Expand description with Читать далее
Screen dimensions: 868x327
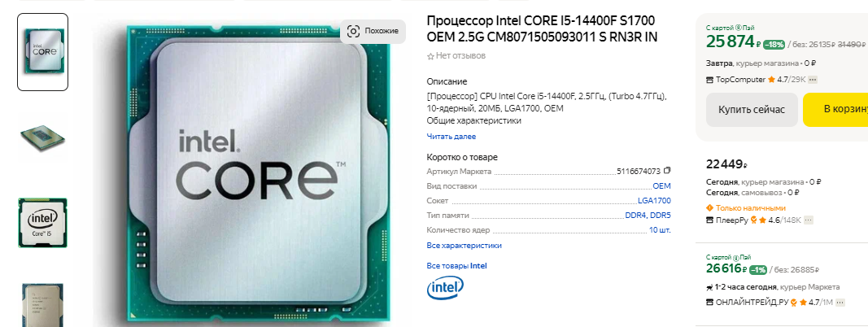pyautogui.click(x=451, y=136)
